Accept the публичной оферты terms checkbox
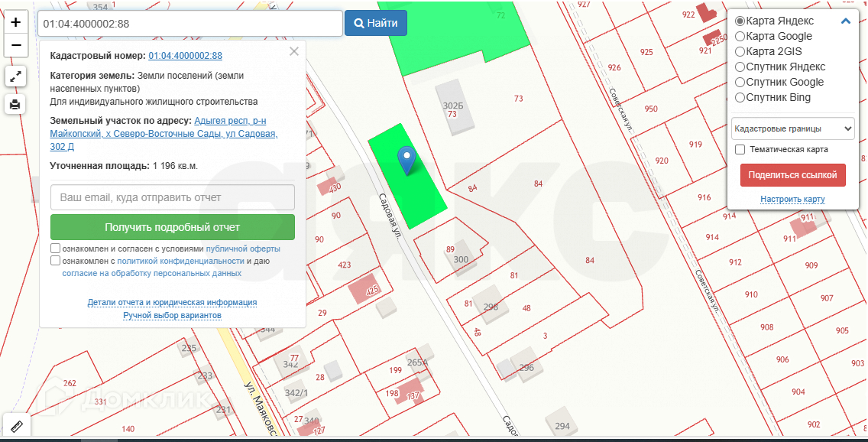The width and height of the screenshot is (868, 442). tap(56, 249)
